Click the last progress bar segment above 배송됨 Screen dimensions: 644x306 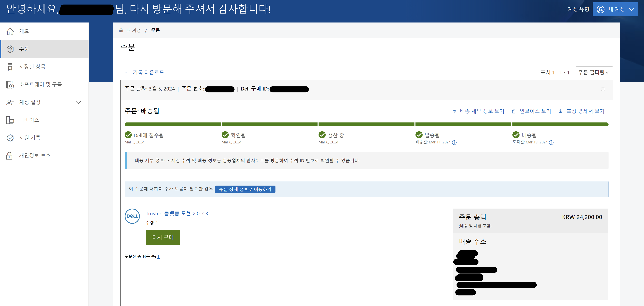561,124
